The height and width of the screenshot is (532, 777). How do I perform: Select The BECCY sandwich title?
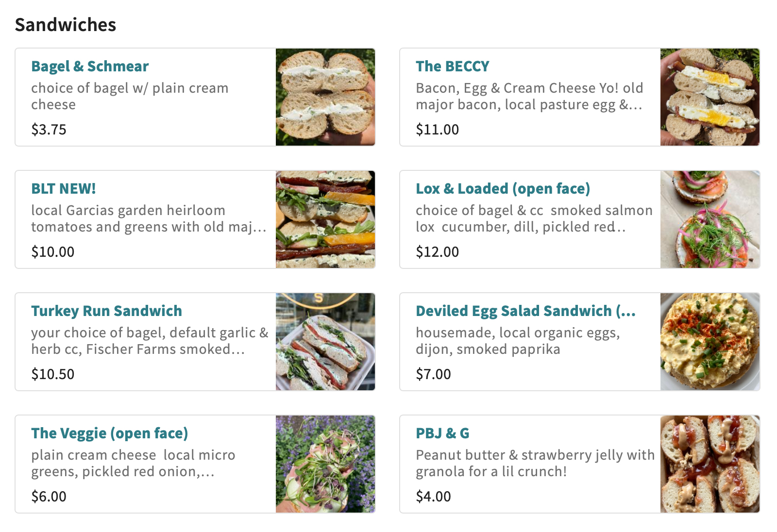(452, 66)
